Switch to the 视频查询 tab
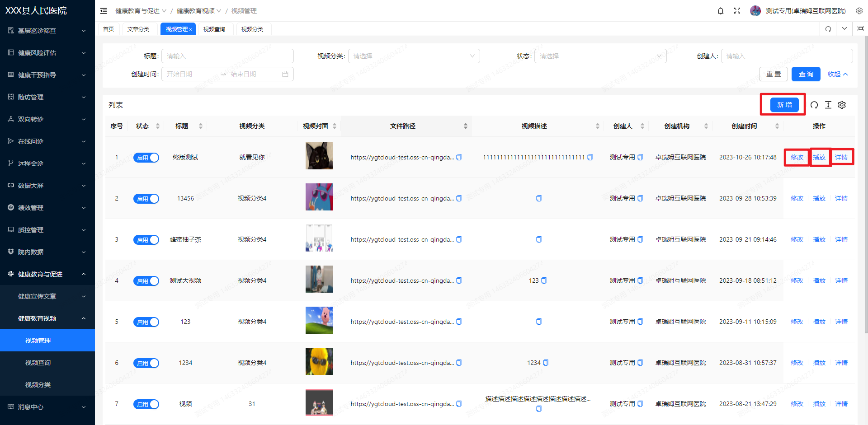The height and width of the screenshot is (425, 868). pyautogui.click(x=215, y=28)
